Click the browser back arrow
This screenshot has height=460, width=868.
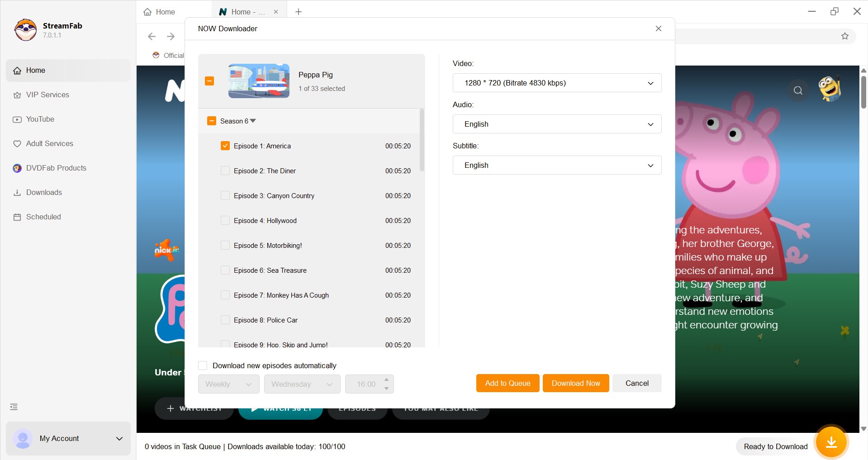(x=152, y=36)
